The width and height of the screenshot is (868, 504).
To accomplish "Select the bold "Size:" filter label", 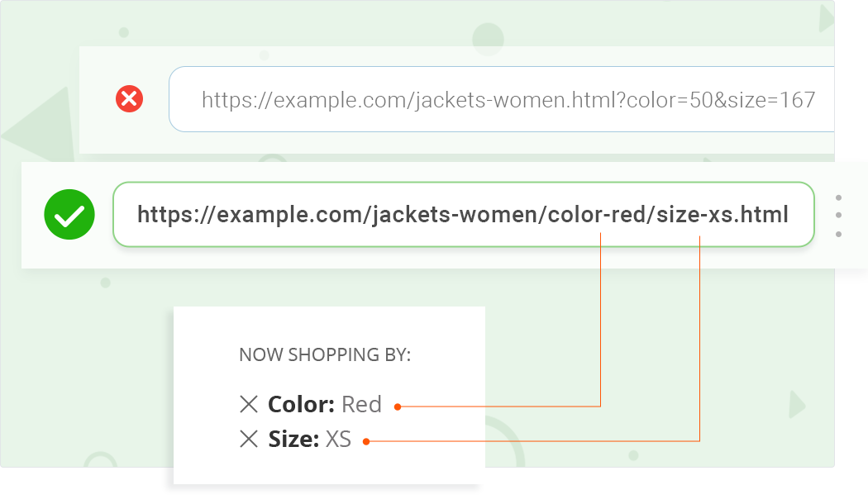I will 293,440.
